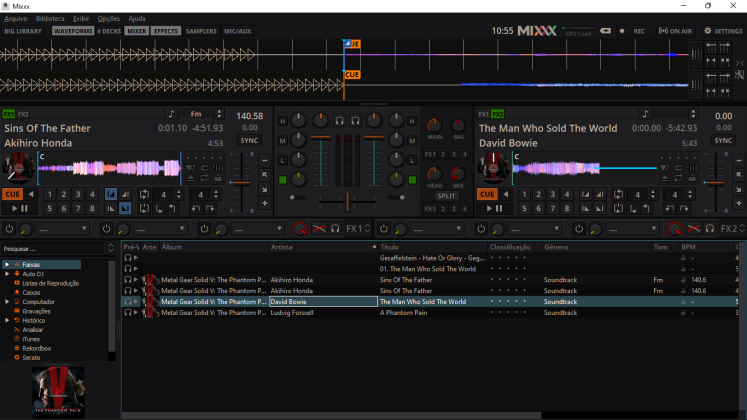Click deck 1 tempo pitch slider
This screenshot has width=747, height=420.
pyautogui.click(x=242, y=182)
